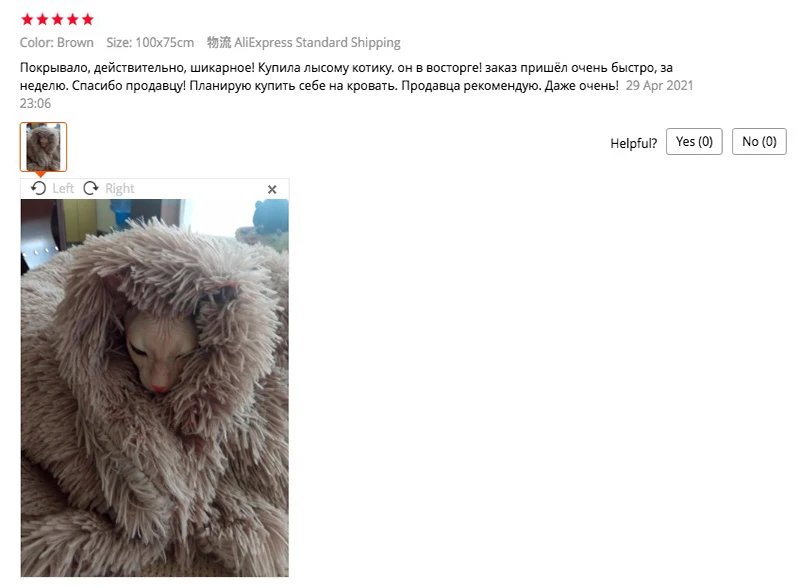
Task: Click the 'Size: 100x75cm' attribute
Action: pos(150,42)
